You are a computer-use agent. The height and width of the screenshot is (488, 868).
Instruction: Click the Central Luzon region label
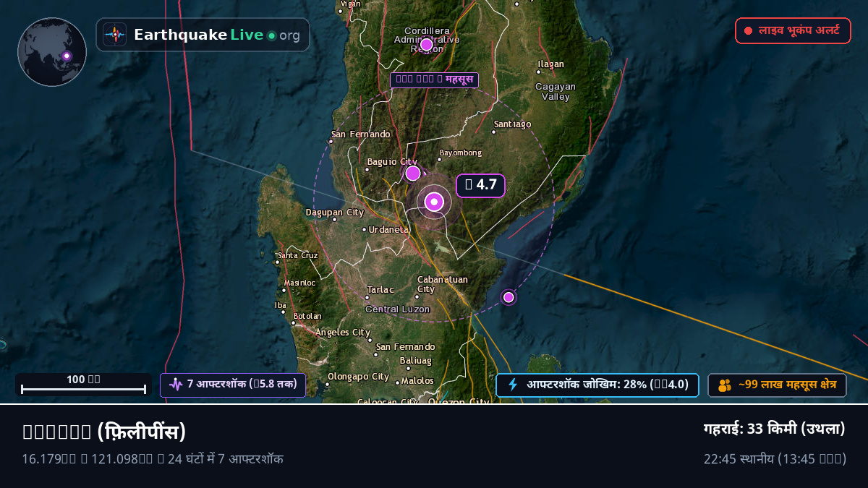[396, 309]
